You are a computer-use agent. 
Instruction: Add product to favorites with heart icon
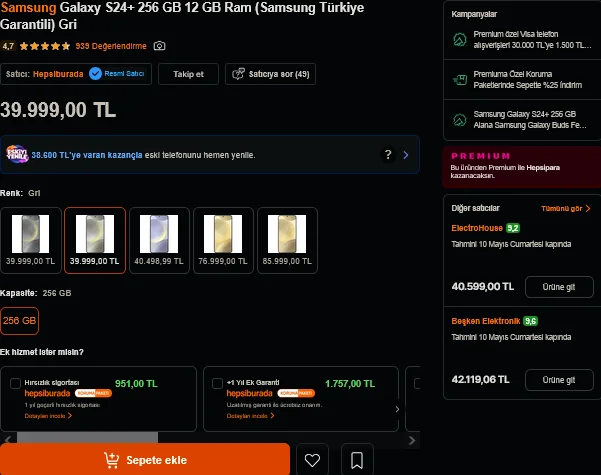[x=312, y=460]
